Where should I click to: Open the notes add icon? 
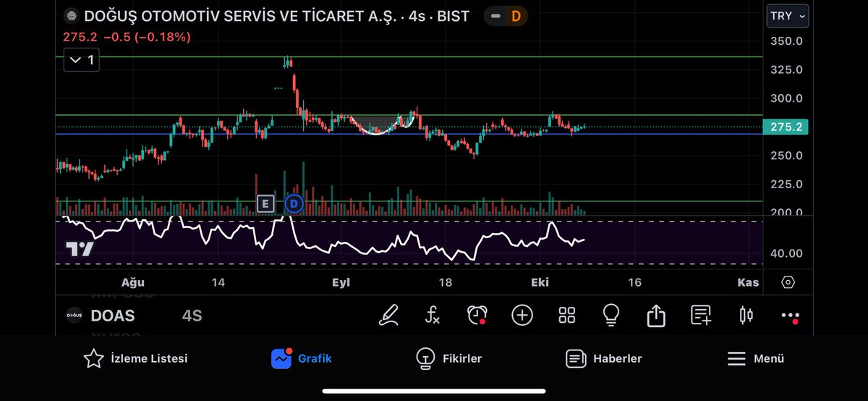pyautogui.click(x=701, y=315)
